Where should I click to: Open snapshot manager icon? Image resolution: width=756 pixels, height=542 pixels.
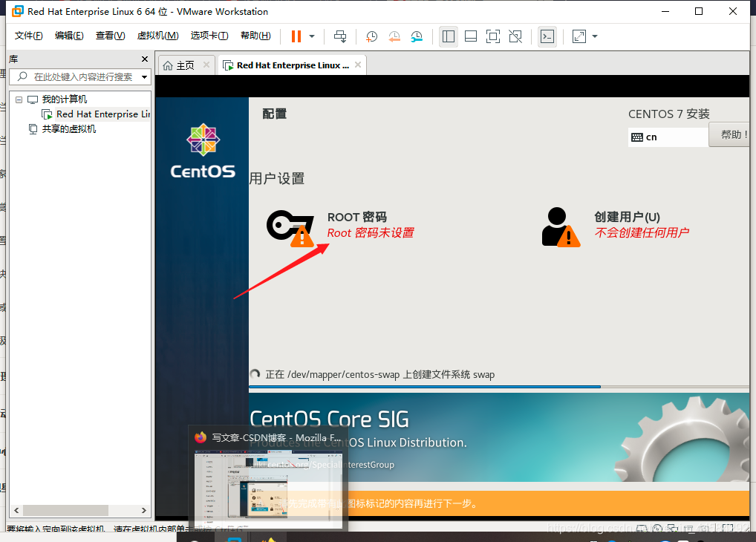pyautogui.click(x=417, y=36)
